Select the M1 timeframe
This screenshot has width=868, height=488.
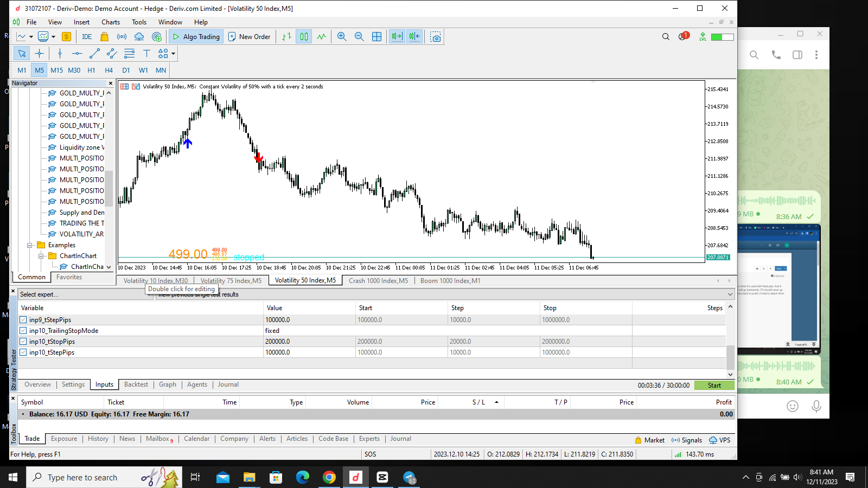[x=22, y=70]
